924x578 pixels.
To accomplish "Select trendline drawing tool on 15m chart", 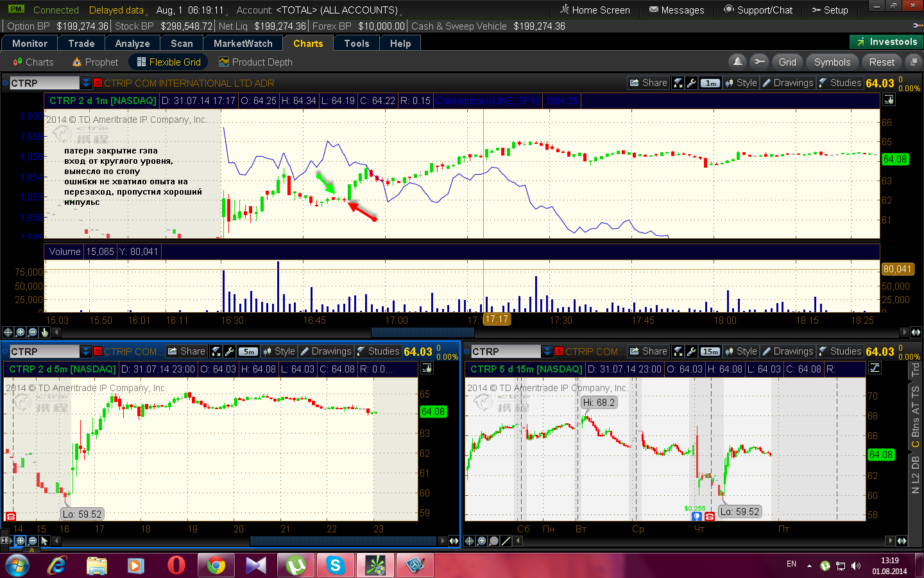I will [x=506, y=541].
